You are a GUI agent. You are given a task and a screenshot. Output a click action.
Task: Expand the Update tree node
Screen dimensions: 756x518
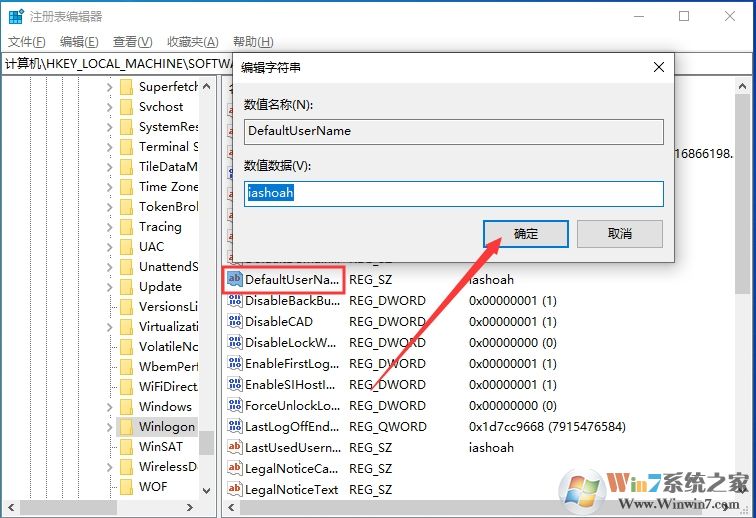(109, 287)
